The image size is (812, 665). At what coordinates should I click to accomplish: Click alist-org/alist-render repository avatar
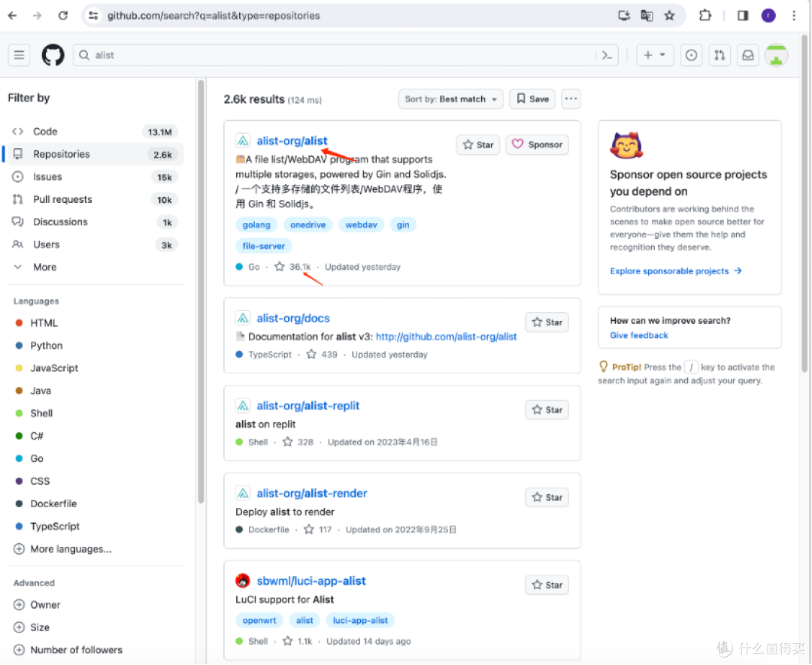point(242,493)
